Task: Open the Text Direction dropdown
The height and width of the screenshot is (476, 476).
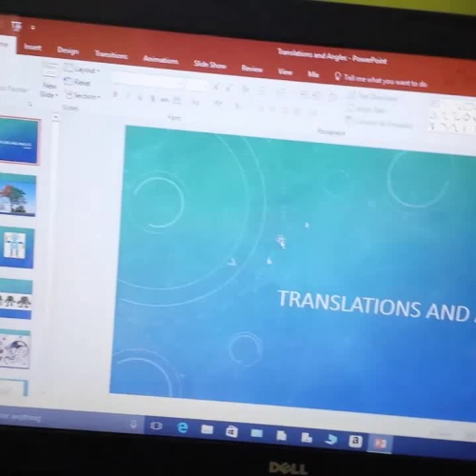Action: pos(373,97)
